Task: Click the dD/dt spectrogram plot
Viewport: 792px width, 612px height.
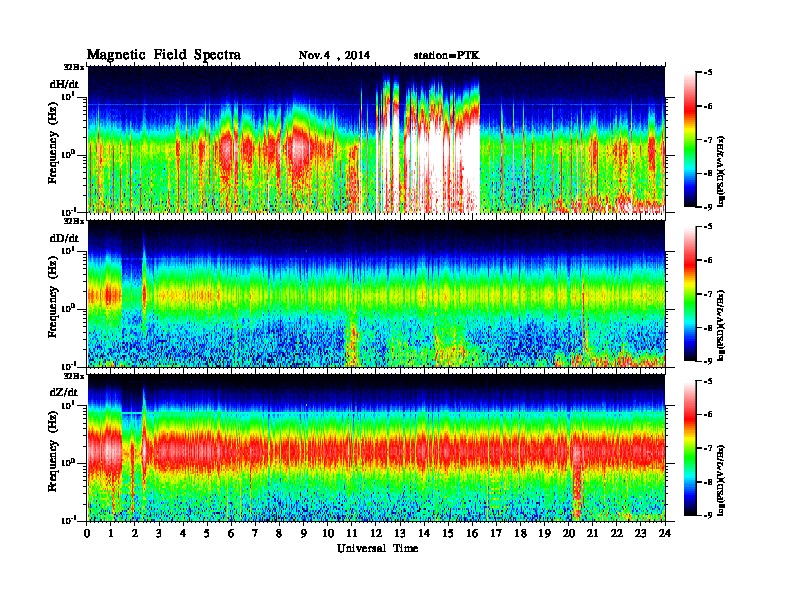Action: [x=376, y=293]
